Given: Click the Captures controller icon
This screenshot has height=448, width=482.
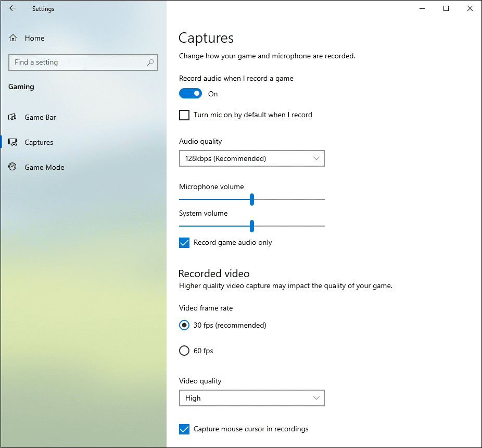Looking at the screenshot, I should tap(12, 142).
